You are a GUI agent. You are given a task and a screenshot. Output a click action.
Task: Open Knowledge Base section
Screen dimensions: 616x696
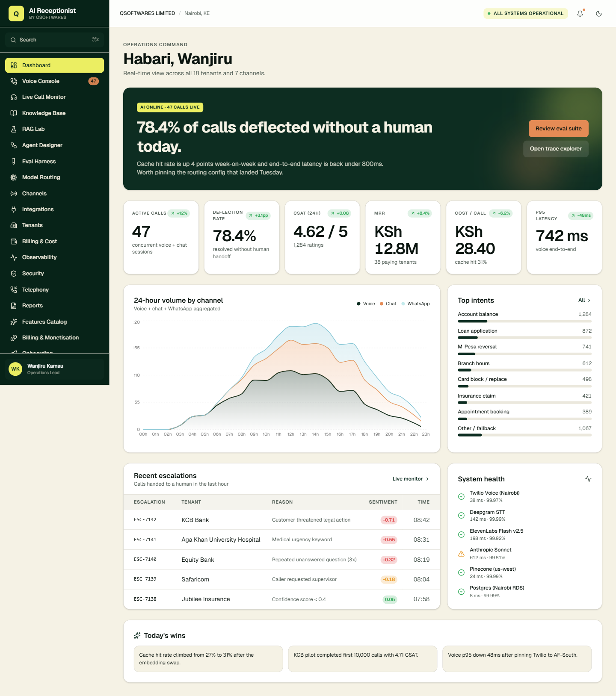(x=55, y=113)
